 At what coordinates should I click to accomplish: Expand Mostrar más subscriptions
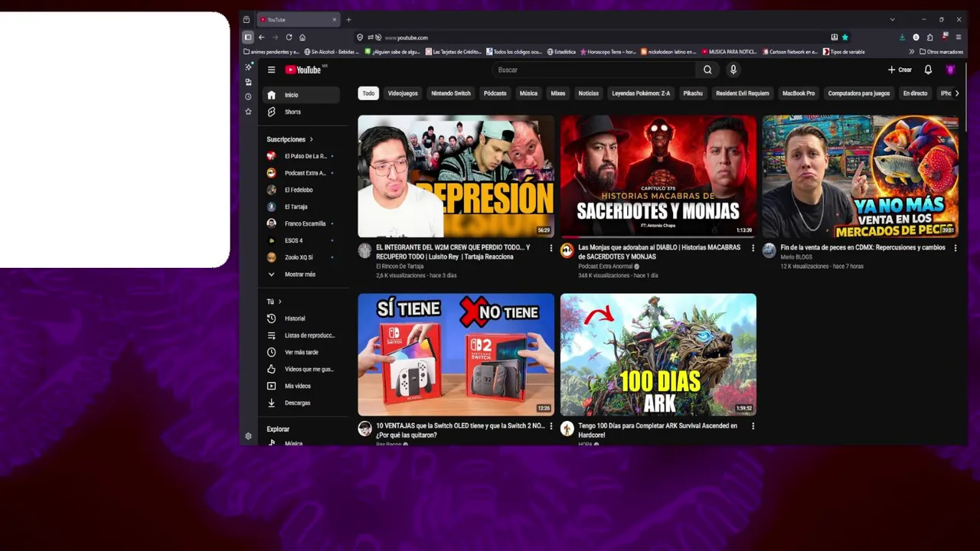click(x=301, y=274)
